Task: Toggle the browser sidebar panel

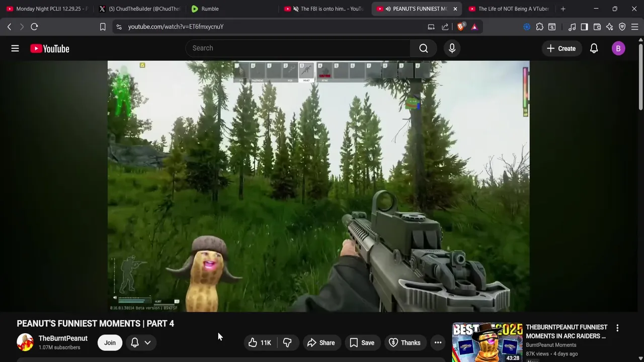Action: [x=584, y=27]
